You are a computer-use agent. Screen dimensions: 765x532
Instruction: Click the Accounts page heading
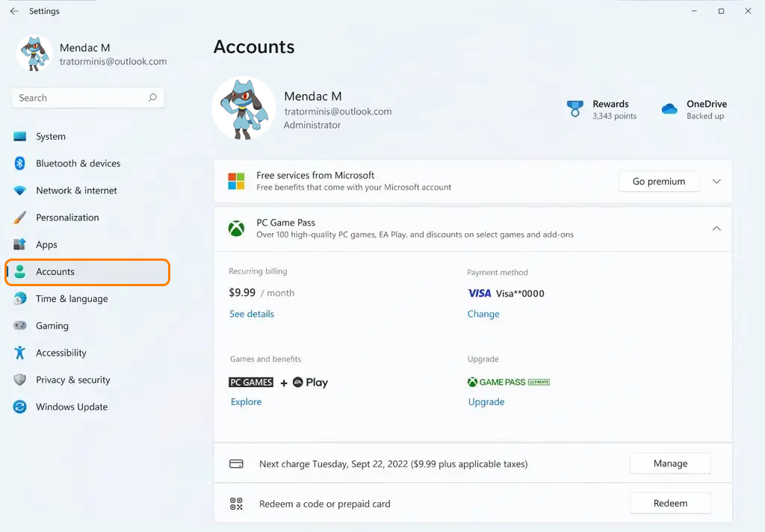tap(254, 47)
